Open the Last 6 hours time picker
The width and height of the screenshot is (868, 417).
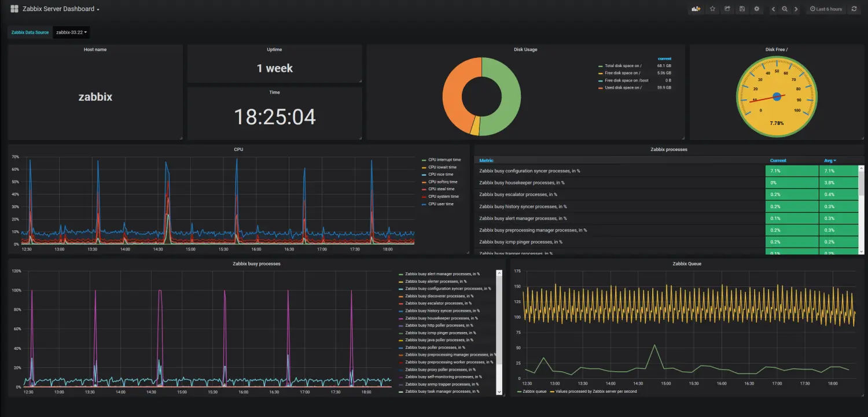point(826,9)
